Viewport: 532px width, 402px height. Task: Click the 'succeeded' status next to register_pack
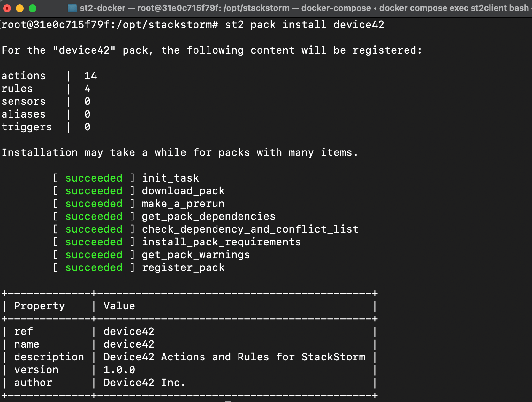click(94, 267)
